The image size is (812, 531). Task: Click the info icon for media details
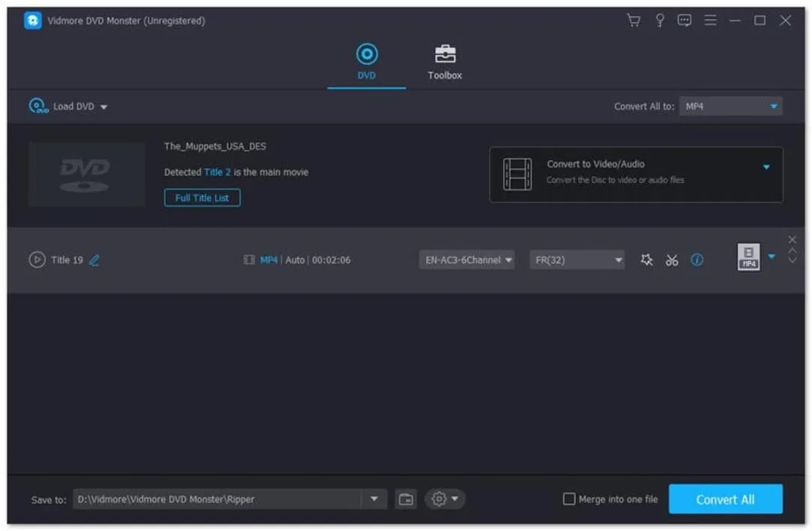click(x=697, y=259)
